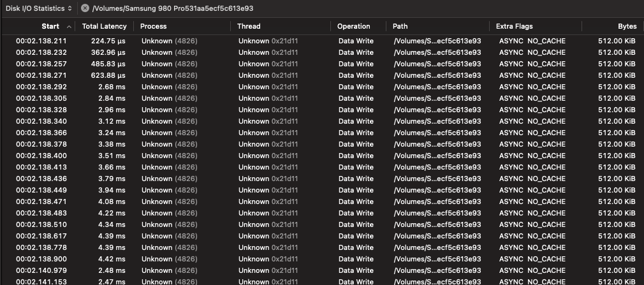Toggle the sort arrow in the Start column

coord(69,27)
